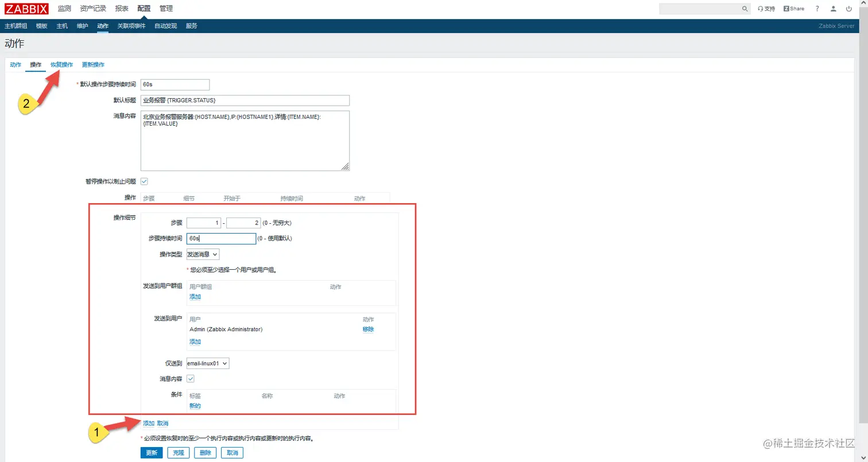
Task: Go to 维护 submenu
Action: pyautogui.click(x=83, y=26)
